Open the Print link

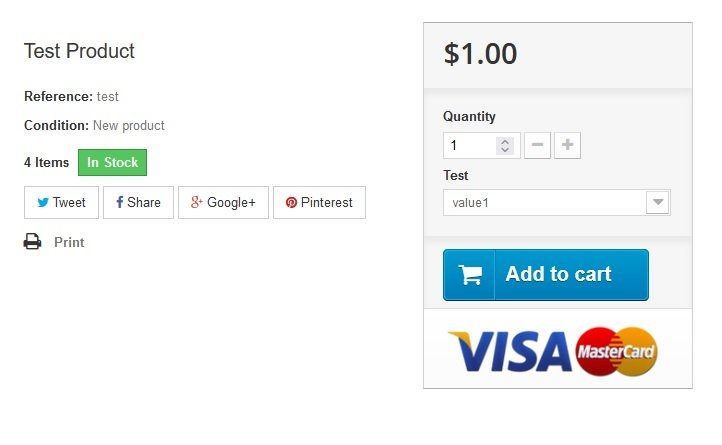pos(69,242)
